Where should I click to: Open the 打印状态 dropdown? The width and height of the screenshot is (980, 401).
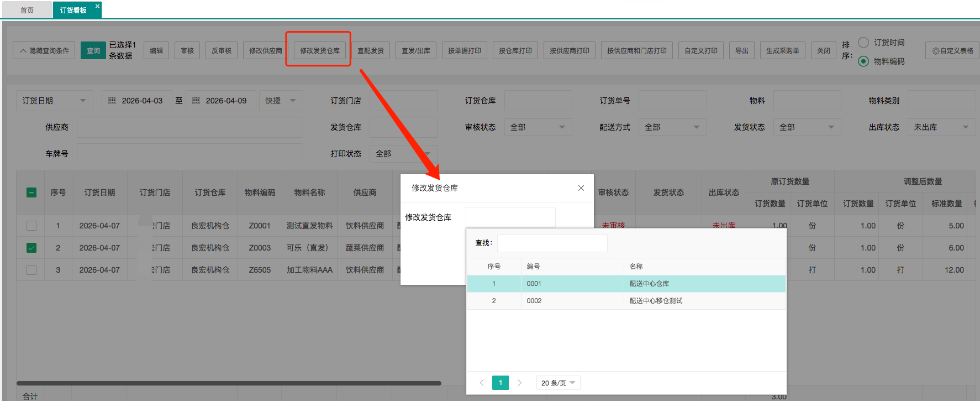(403, 154)
